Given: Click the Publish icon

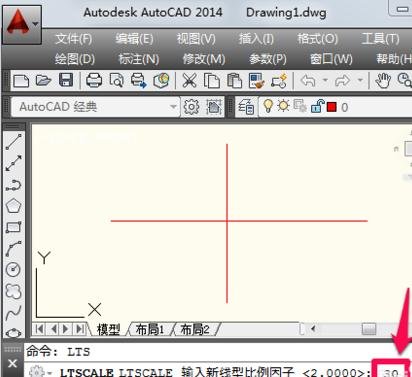Looking at the screenshot, I should 138,81.
